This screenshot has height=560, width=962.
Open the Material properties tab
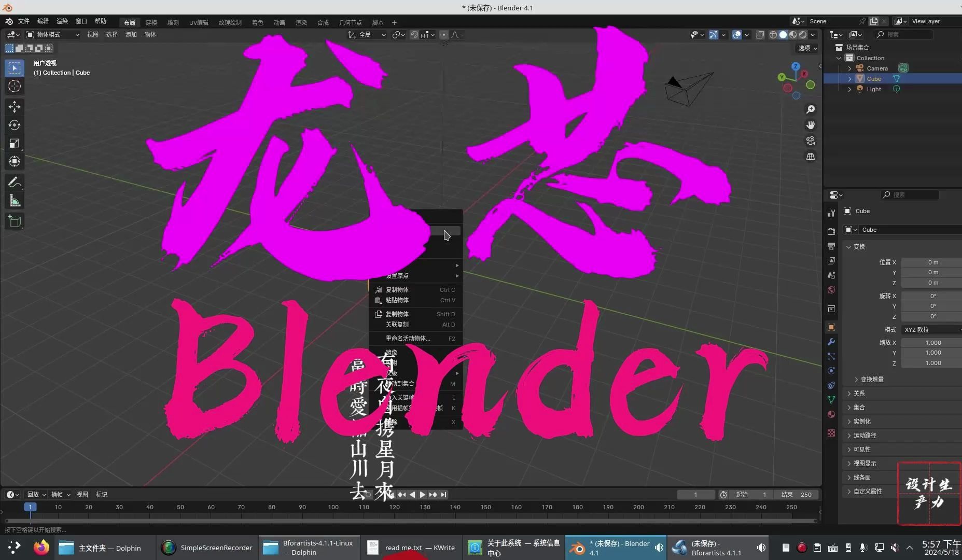[x=831, y=414]
